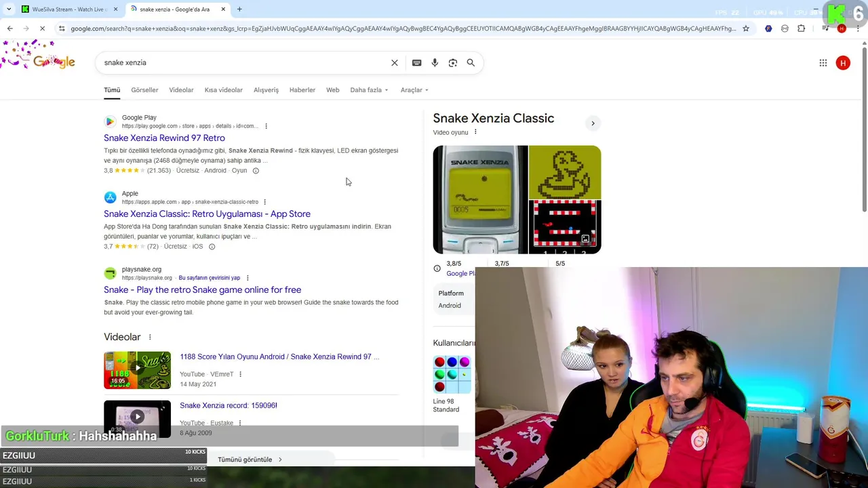
Task: Open more options for the Google Play result
Action: [266, 126]
